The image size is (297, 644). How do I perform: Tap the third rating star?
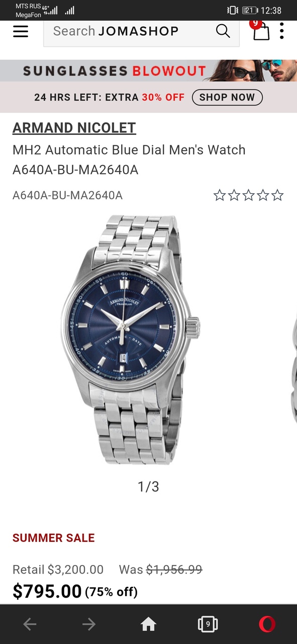(x=249, y=195)
